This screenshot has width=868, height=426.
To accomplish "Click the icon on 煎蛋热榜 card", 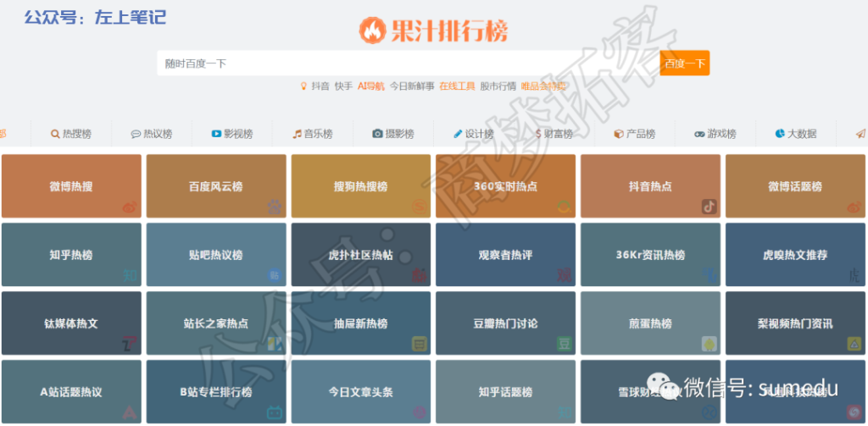I will [x=709, y=344].
